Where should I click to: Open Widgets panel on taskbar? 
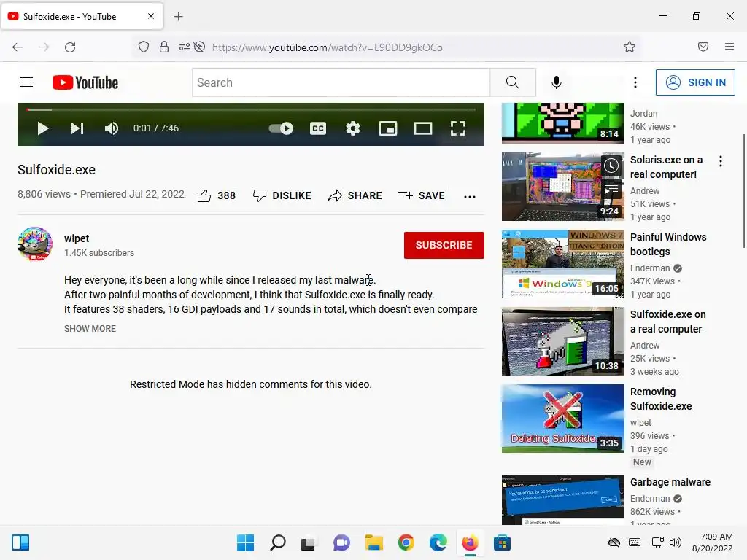[20, 542]
